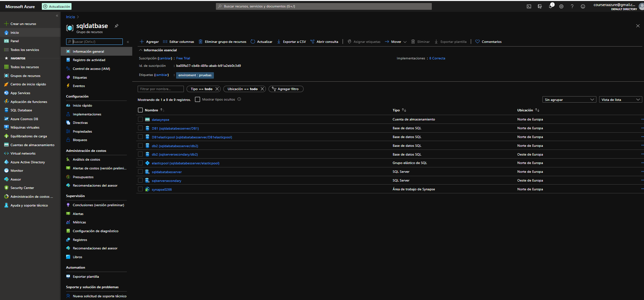
Task: Toggle the select-all checkbox beside Nombre
Action: pos(140,110)
